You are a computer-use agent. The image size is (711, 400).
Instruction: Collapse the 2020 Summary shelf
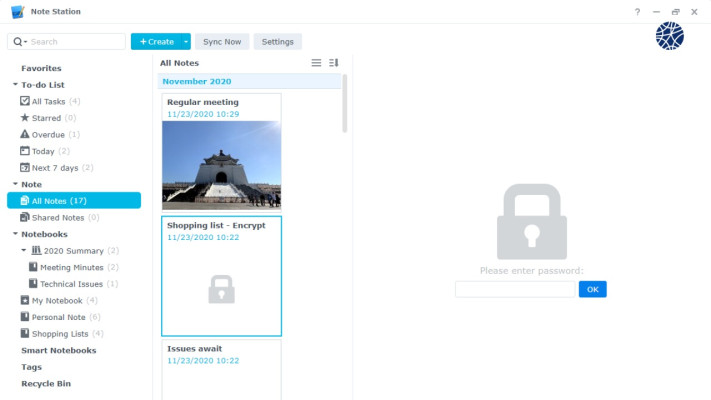(24, 250)
